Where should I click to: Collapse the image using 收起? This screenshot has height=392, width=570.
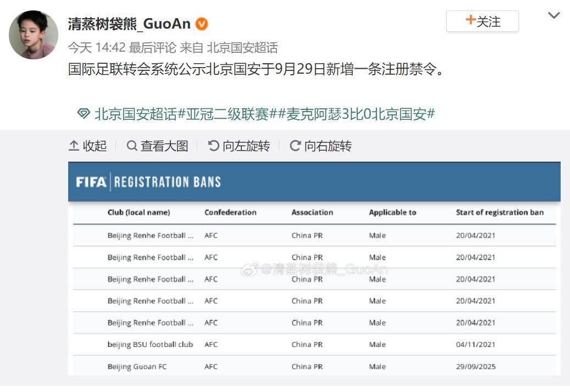[87, 146]
